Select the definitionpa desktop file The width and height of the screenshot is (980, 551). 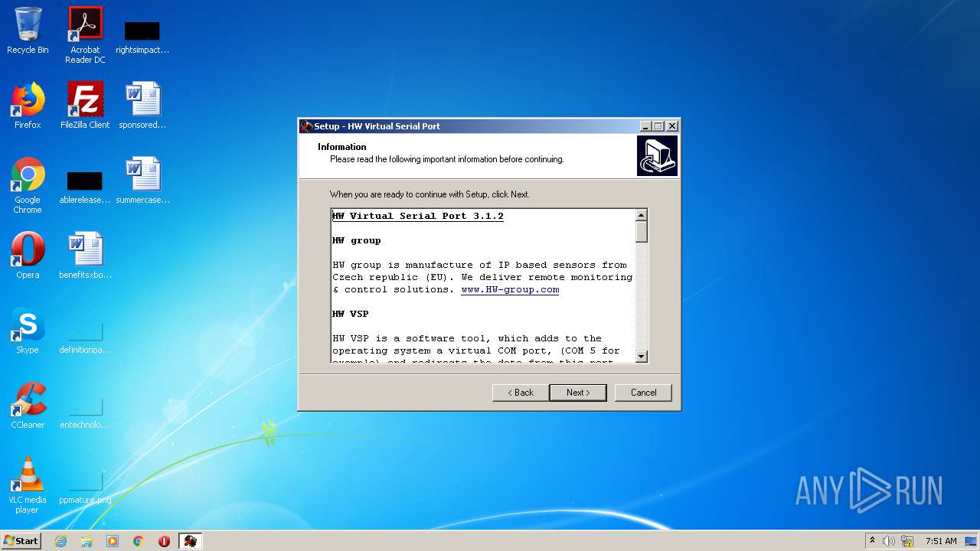85,337
